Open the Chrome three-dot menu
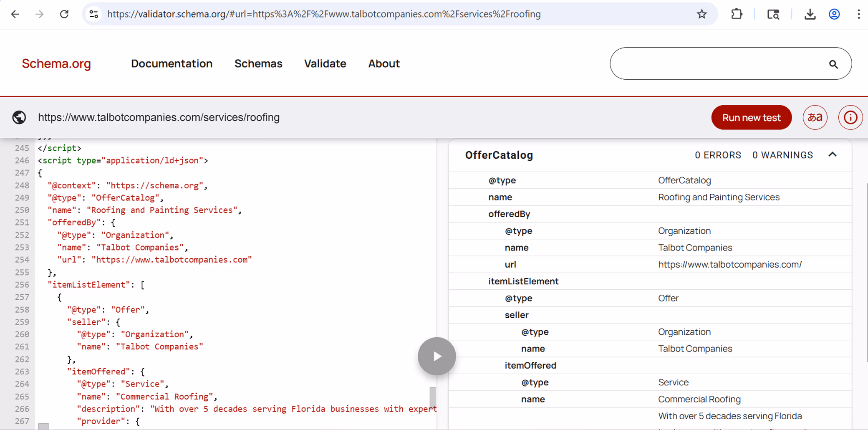The width and height of the screenshot is (868, 430). point(858,14)
